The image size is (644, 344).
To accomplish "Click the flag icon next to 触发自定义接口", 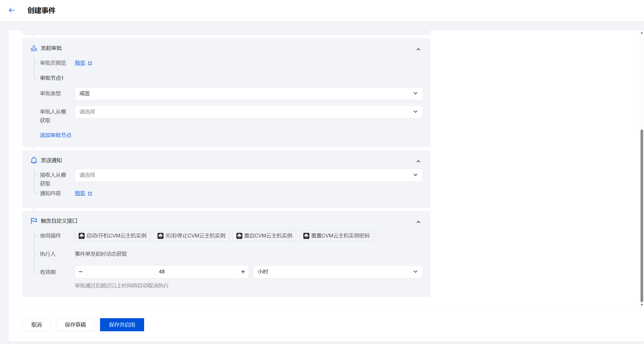I will click(34, 221).
